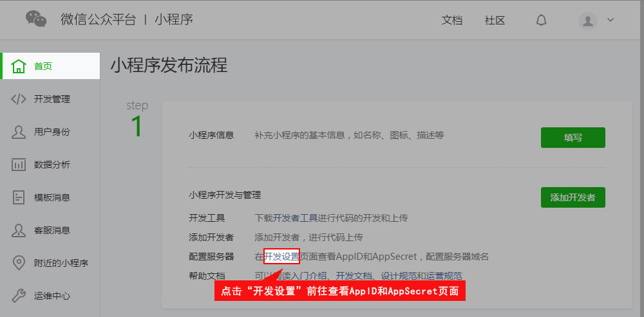Click the 客服消息 agent icon
Screen dimensions: 644x317
(x=19, y=230)
